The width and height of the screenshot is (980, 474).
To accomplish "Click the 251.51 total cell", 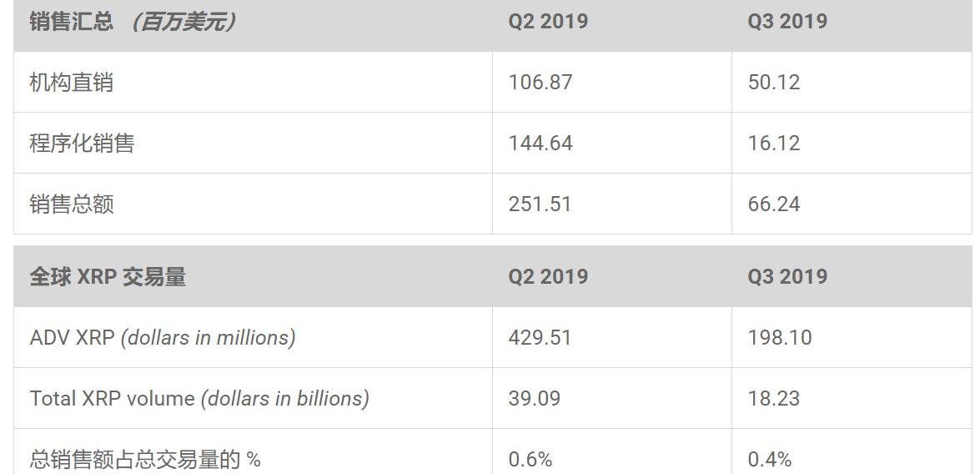I will point(540,204).
